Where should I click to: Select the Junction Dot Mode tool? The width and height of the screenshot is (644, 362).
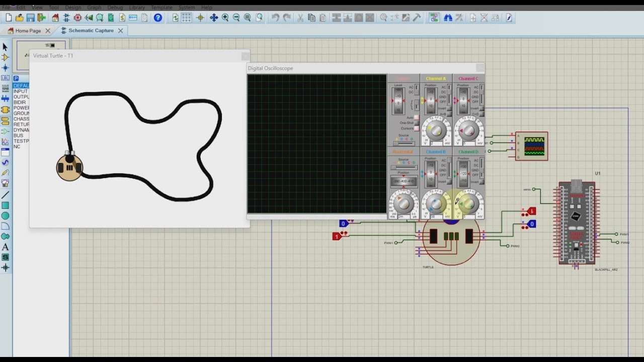tap(5, 68)
